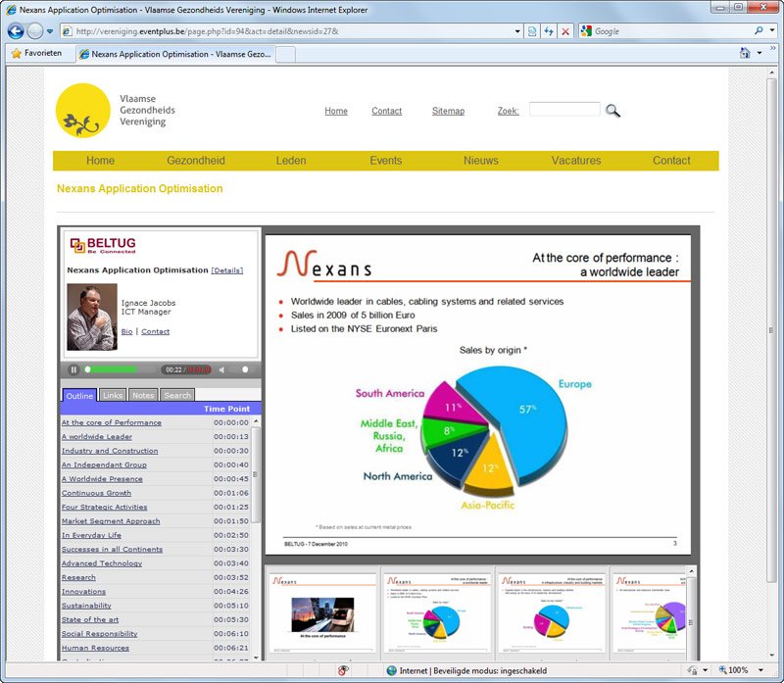Open the Home icon dropdown arrow
Viewport: 784px width, 683px height.
click(x=759, y=53)
